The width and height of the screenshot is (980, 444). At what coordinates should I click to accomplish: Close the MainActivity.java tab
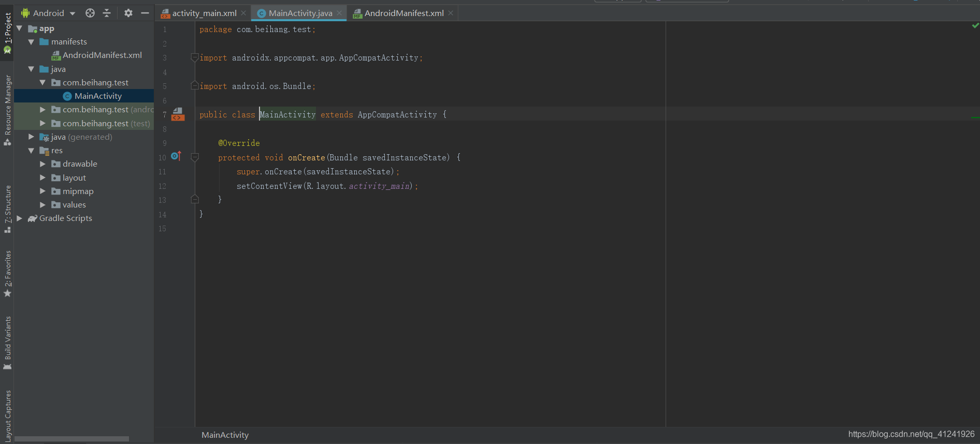(x=339, y=13)
